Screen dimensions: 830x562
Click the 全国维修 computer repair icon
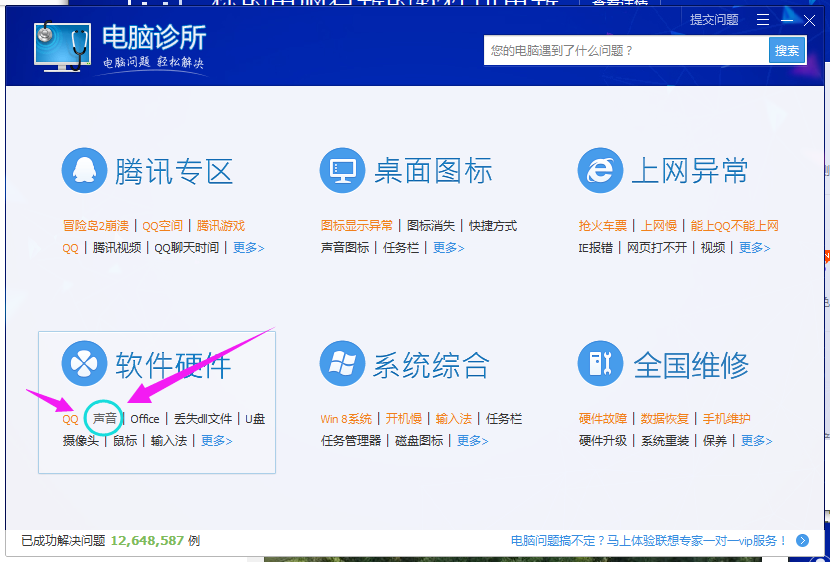tap(600, 364)
